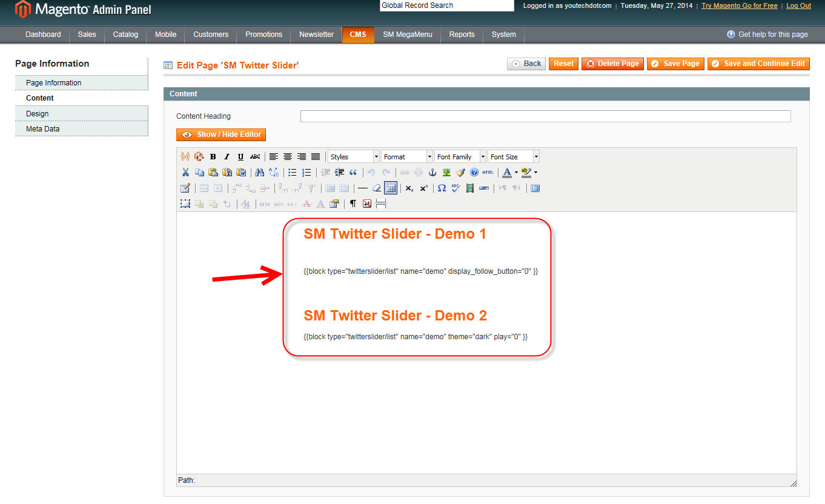Open the Find tool (binoculars)
825x504 pixels.
(259, 172)
